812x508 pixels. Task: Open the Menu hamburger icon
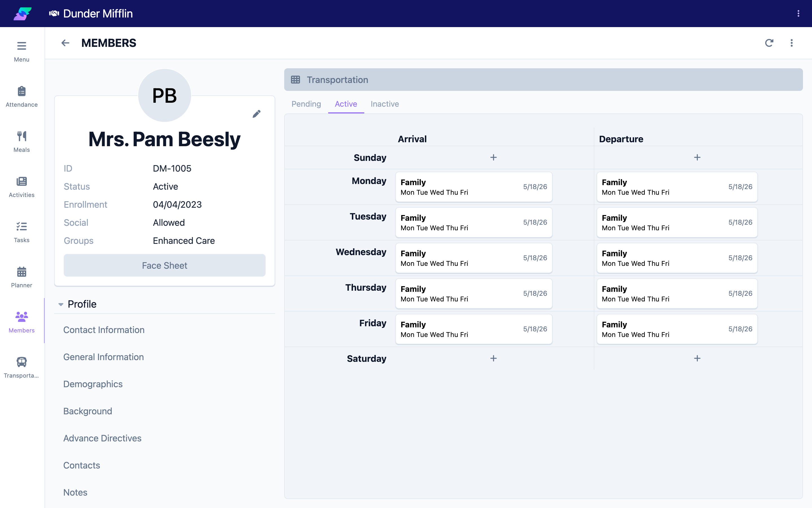point(21,46)
